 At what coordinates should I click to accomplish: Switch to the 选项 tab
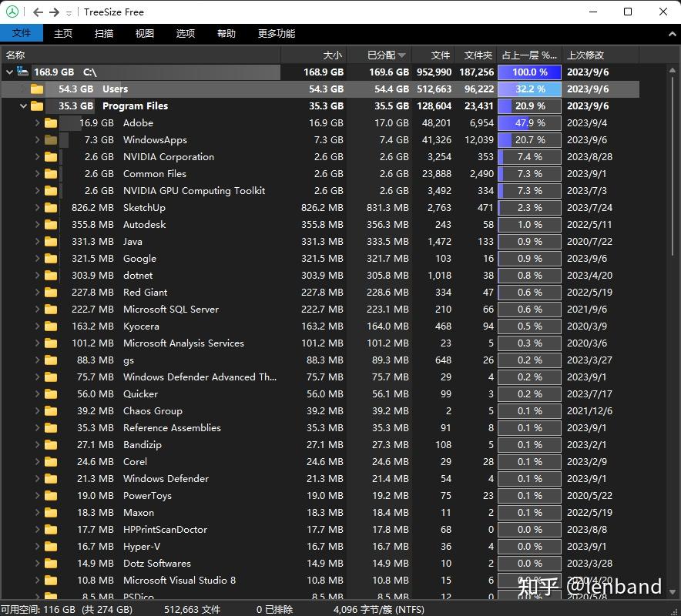point(186,33)
